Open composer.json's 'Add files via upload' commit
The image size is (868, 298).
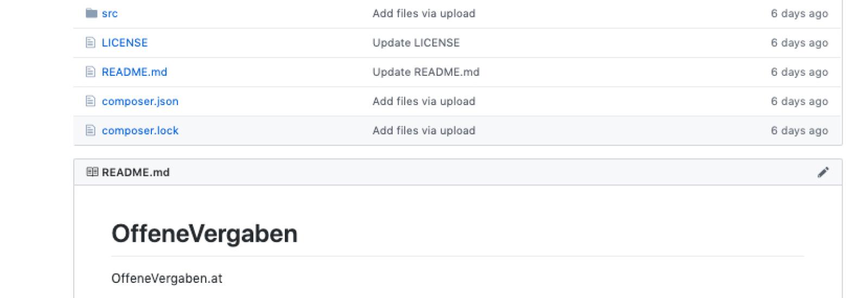(x=424, y=101)
